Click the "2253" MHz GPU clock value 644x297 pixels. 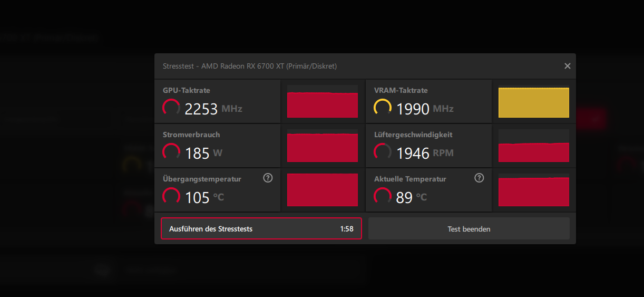[x=201, y=109]
